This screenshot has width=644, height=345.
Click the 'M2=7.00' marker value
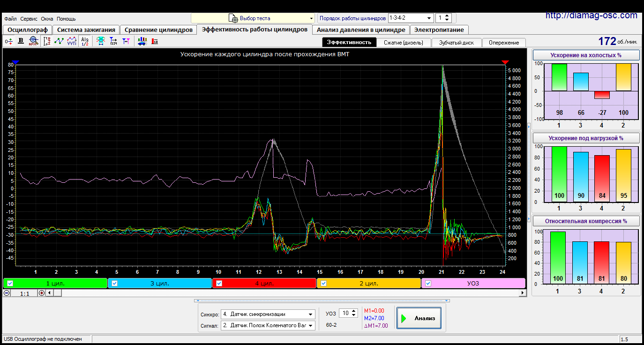click(x=374, y=318)
